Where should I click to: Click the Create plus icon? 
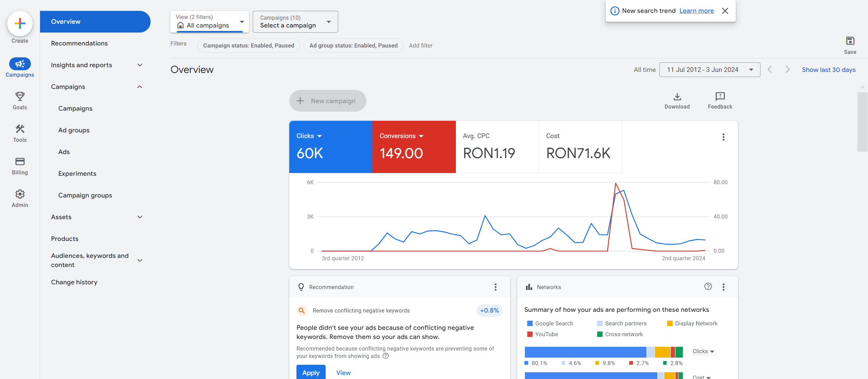20,23
